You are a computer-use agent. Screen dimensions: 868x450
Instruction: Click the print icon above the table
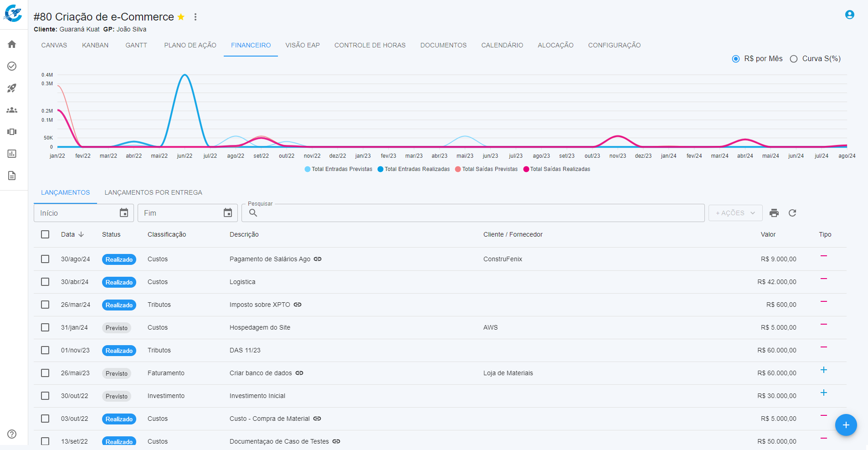pyautogui.click(x=774, y=213)
